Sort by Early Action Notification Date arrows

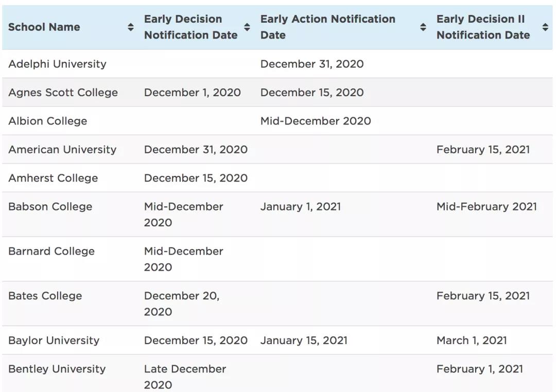[x=423, y=27]
